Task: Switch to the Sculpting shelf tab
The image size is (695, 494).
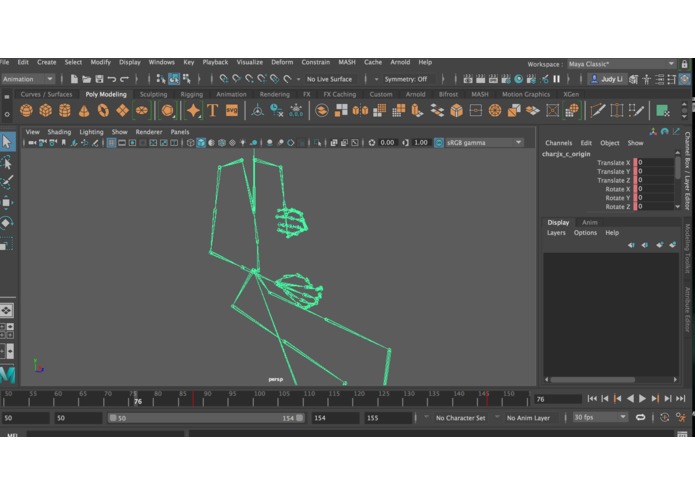Action: click(x=153, y=94)
